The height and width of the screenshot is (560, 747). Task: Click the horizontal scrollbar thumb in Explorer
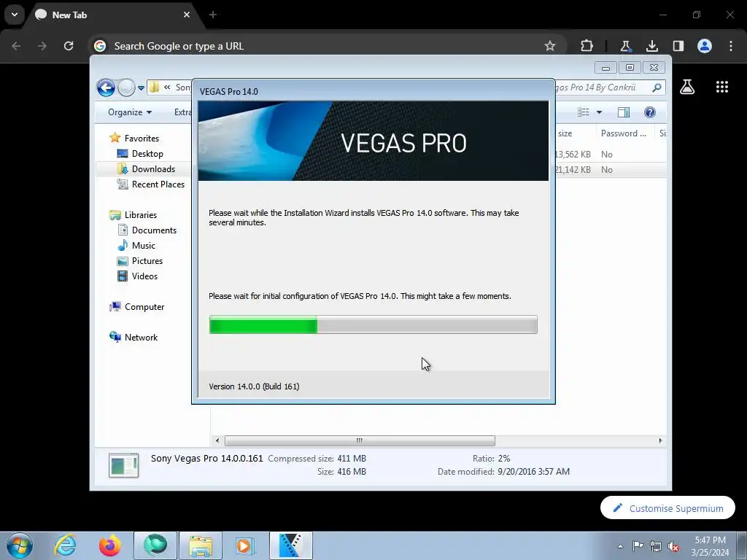pyautogui.click(x=360, y=441)
